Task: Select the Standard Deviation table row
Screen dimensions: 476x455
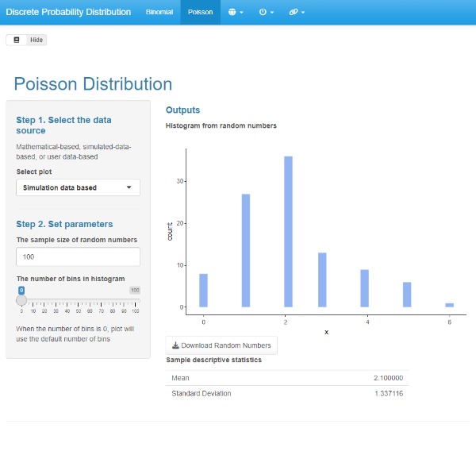Action: [286, 393]
